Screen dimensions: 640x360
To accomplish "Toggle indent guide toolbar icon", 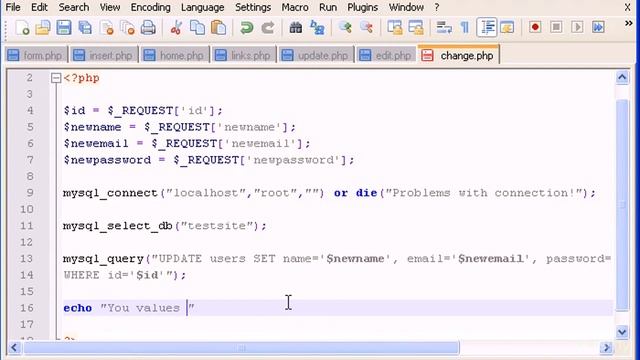I will point(487,28).
